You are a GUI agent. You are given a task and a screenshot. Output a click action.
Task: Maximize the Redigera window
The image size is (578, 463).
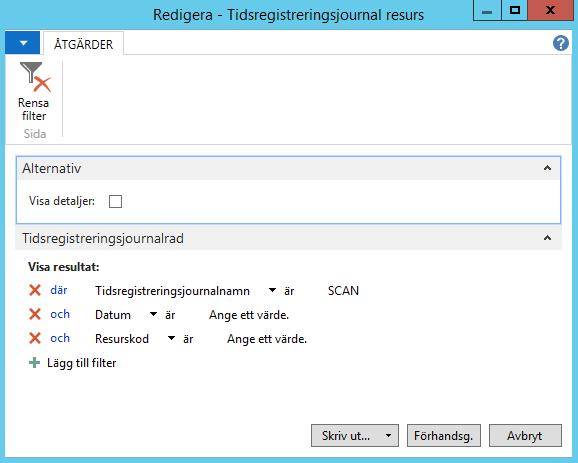(x=515, y=10)
